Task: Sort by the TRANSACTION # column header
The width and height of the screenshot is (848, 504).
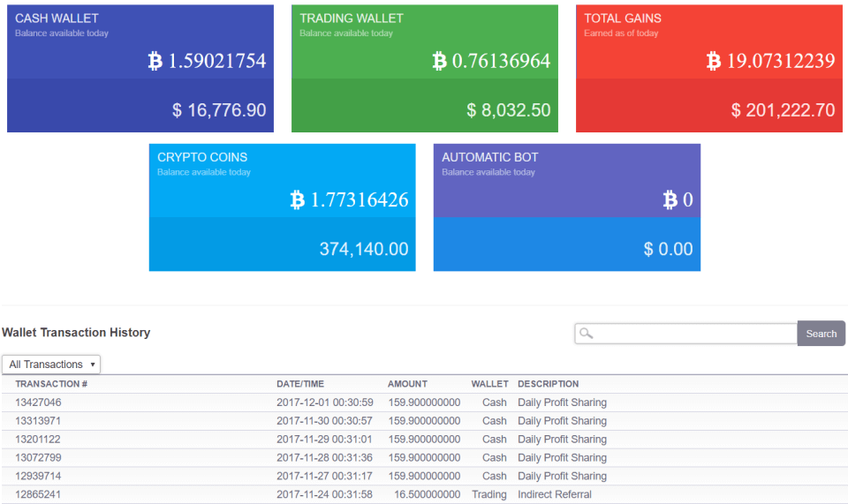Action: pyautogui.click(x=51, y=384)
